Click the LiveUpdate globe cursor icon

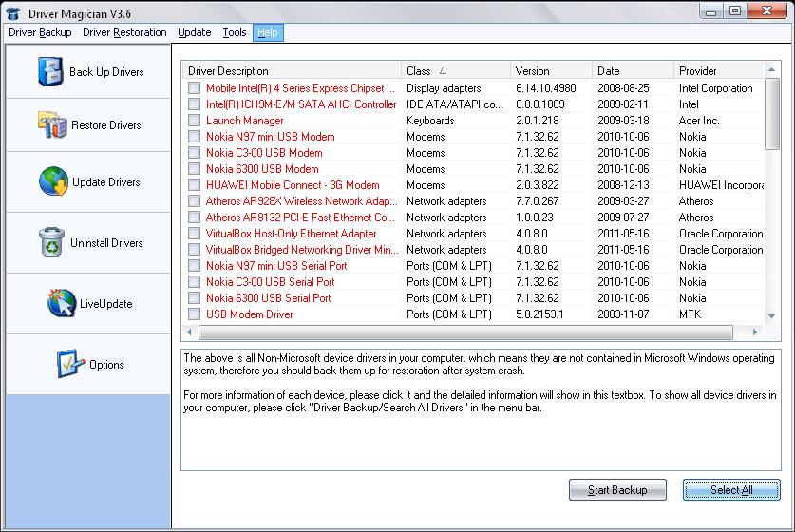point(62,303)
